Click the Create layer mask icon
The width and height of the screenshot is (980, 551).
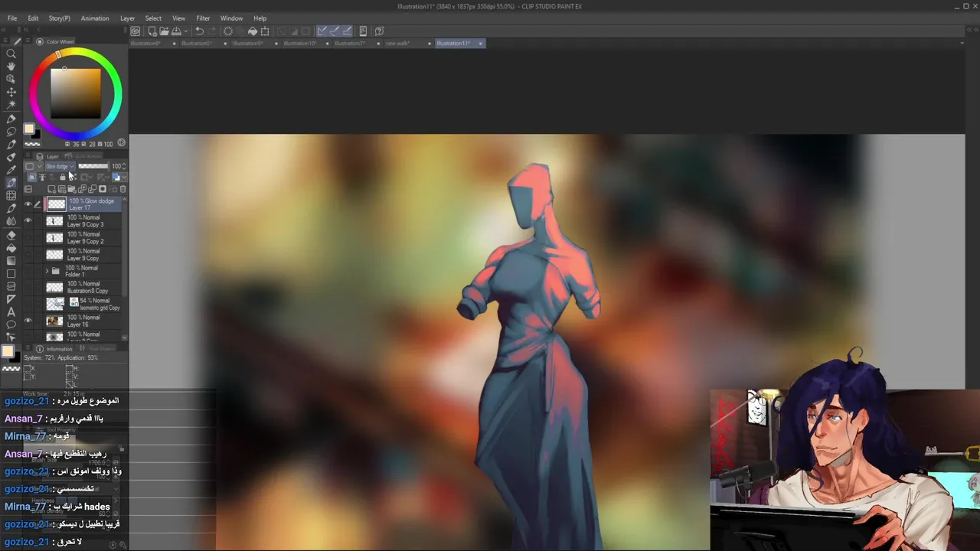click(103, 189)
